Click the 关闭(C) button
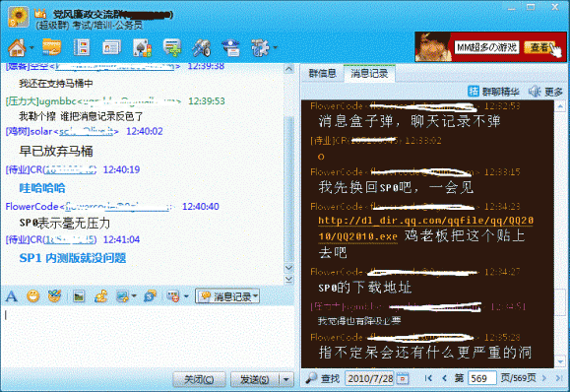 (199, 379)
